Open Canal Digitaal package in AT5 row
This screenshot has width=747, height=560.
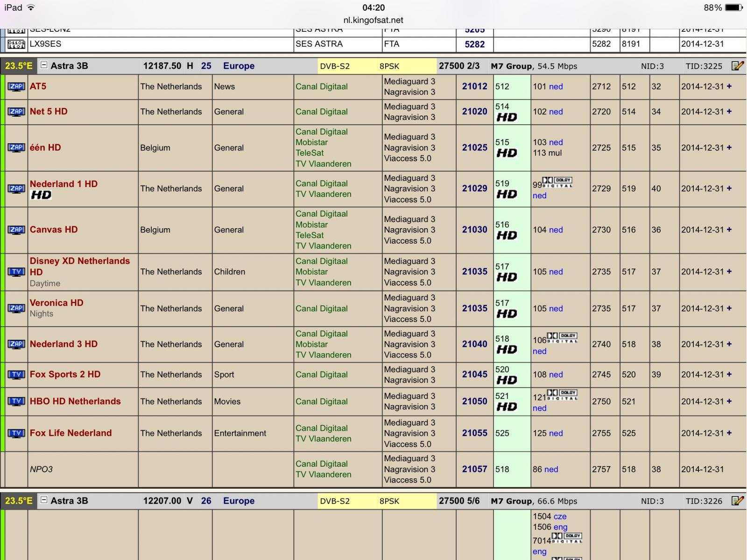point(322,86)
